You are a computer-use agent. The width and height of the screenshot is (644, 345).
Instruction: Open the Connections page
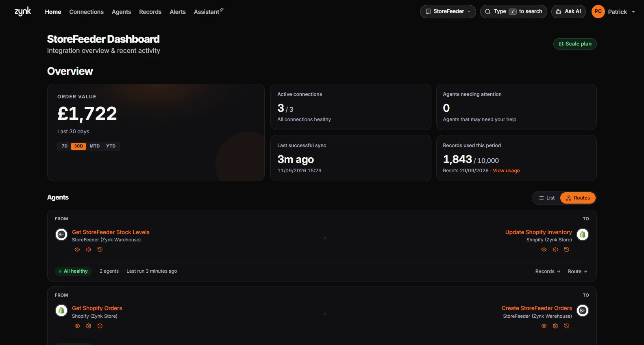86,12
